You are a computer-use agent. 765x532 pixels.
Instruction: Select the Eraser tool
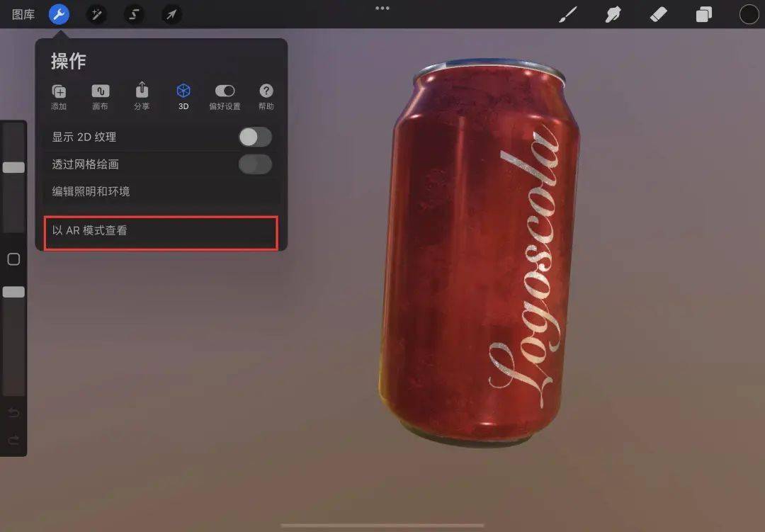pyautogui.click(x=658, y=14)
